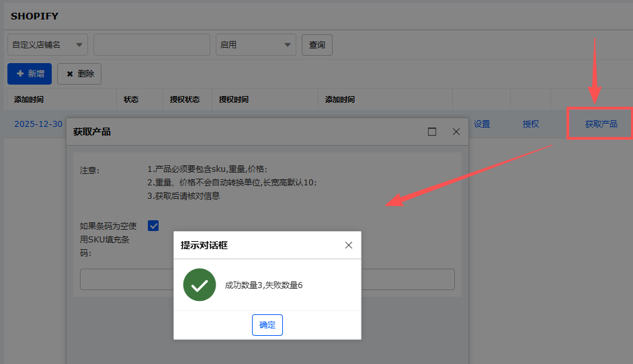Click the plus icon on 新增 button
This screenshot has height=364, width=633.
(x=20, y=74)
